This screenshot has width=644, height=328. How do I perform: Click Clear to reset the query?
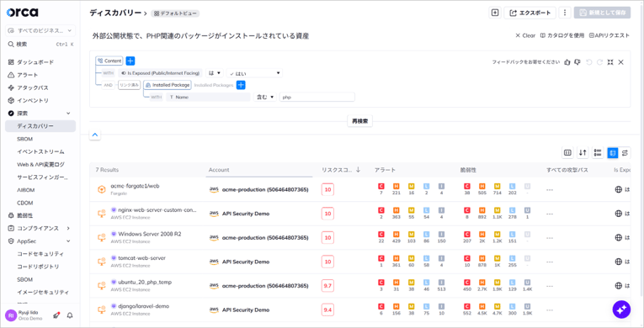(525, 35)
